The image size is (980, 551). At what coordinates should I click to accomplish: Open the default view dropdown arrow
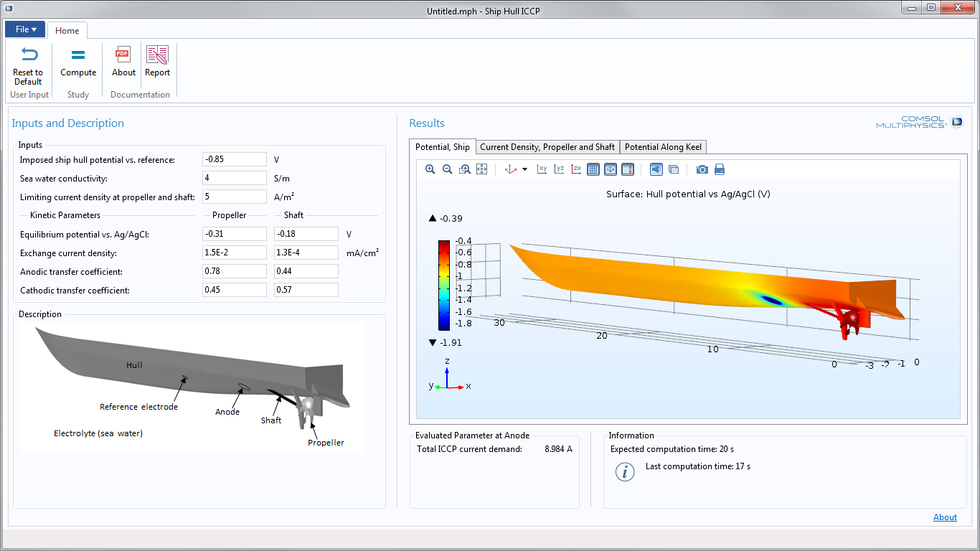coord(524,170)
